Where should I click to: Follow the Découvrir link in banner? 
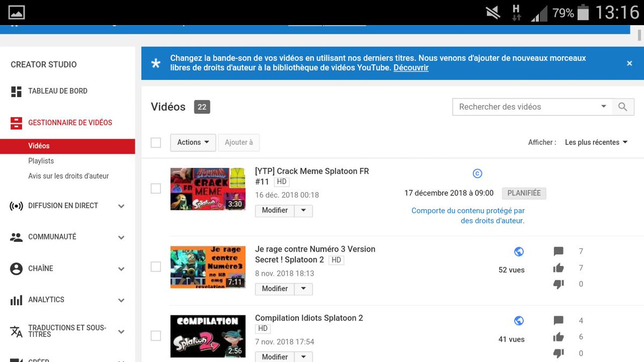click(x=411, y=68)
